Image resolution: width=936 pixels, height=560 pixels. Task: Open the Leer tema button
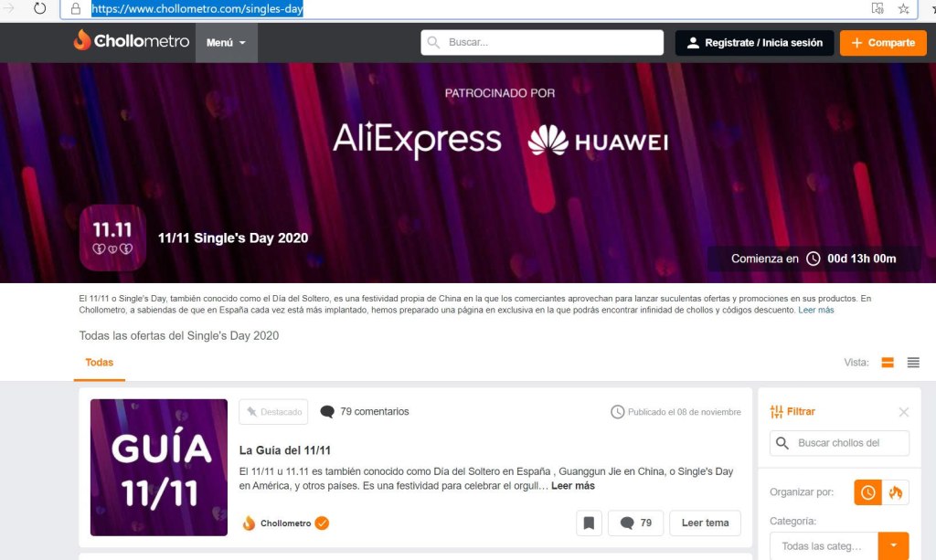pos(705,523)
